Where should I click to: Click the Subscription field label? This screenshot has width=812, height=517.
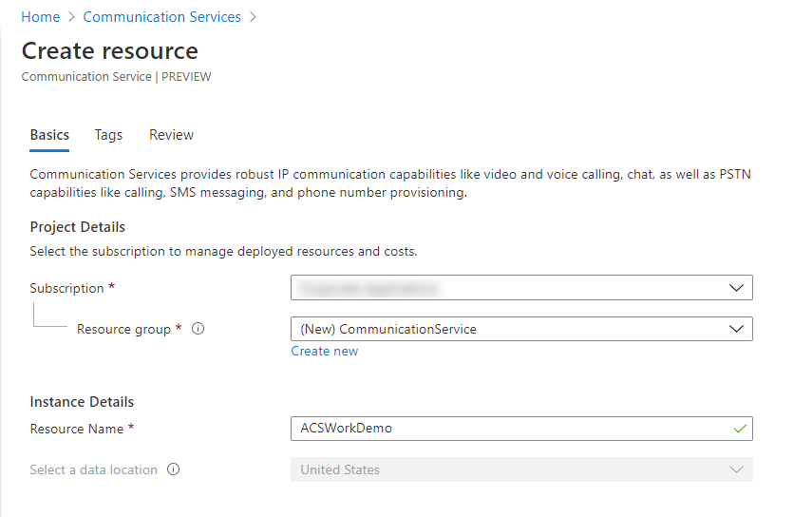(66, 288)
